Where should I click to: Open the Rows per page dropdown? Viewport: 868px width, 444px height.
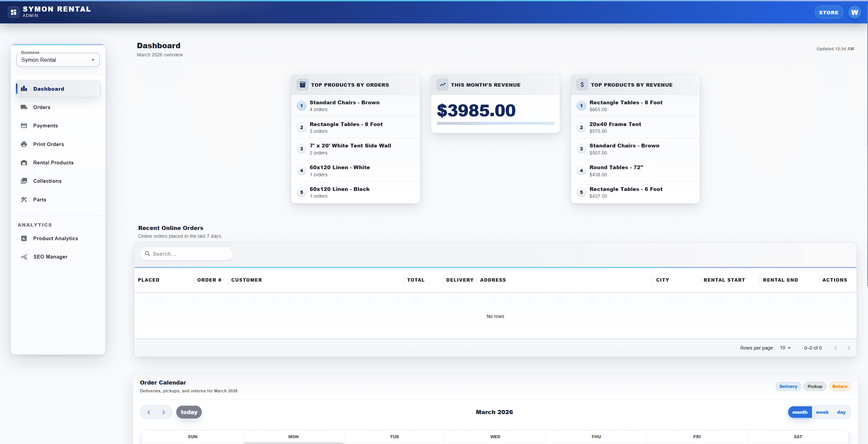click(x=785, y=348)
